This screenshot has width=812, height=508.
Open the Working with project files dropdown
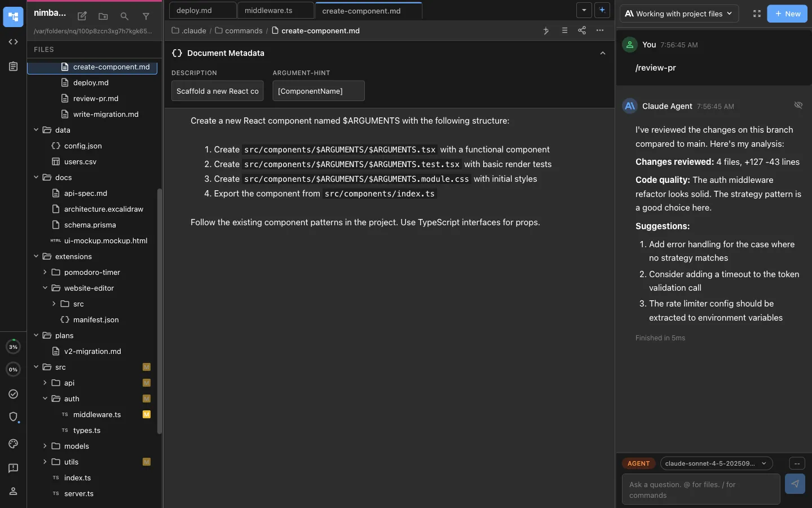pyautogui.click(x=679, y=14)
